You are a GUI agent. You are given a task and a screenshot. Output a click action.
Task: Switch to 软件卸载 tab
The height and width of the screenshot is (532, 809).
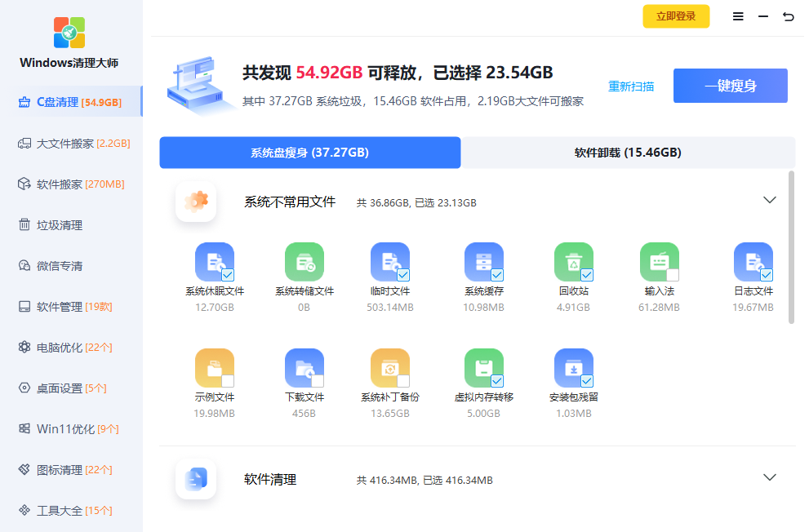click(627, 153)
